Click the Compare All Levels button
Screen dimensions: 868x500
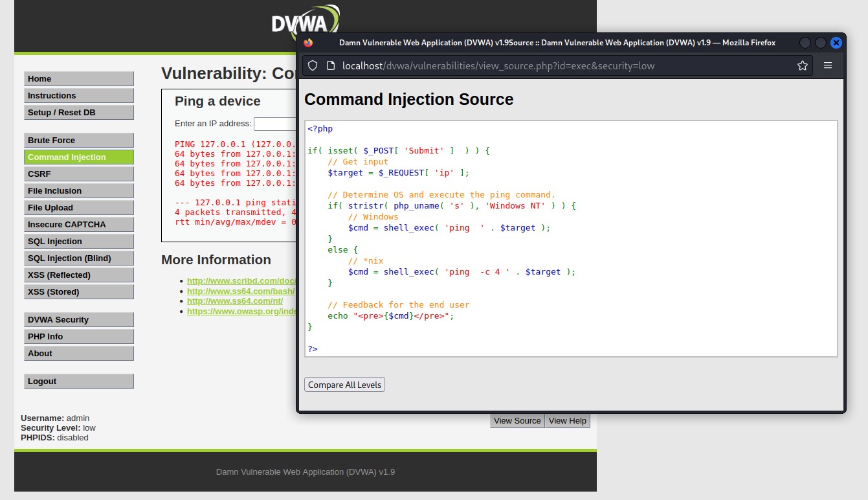(344, 385)
